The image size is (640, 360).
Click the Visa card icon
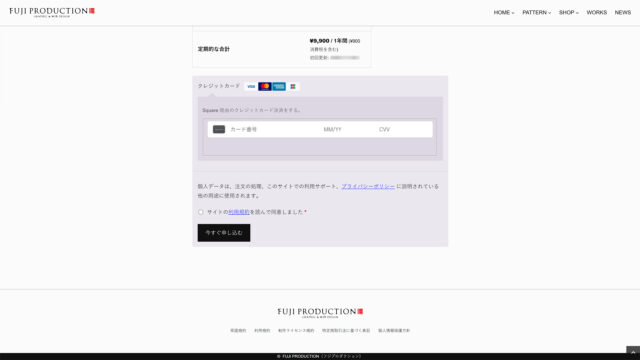(251, 87)
